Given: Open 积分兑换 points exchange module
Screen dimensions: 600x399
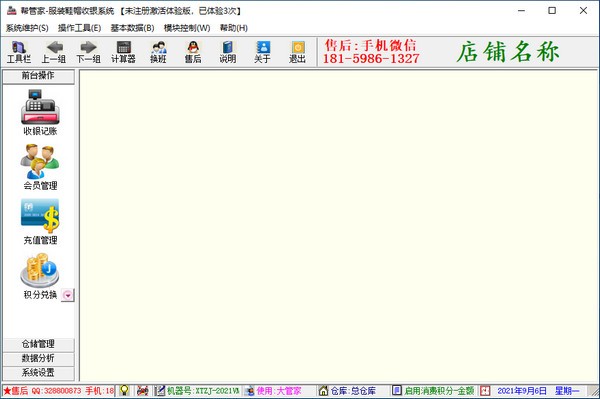Looking at the screenshot, I should click(x=40, y=276).
